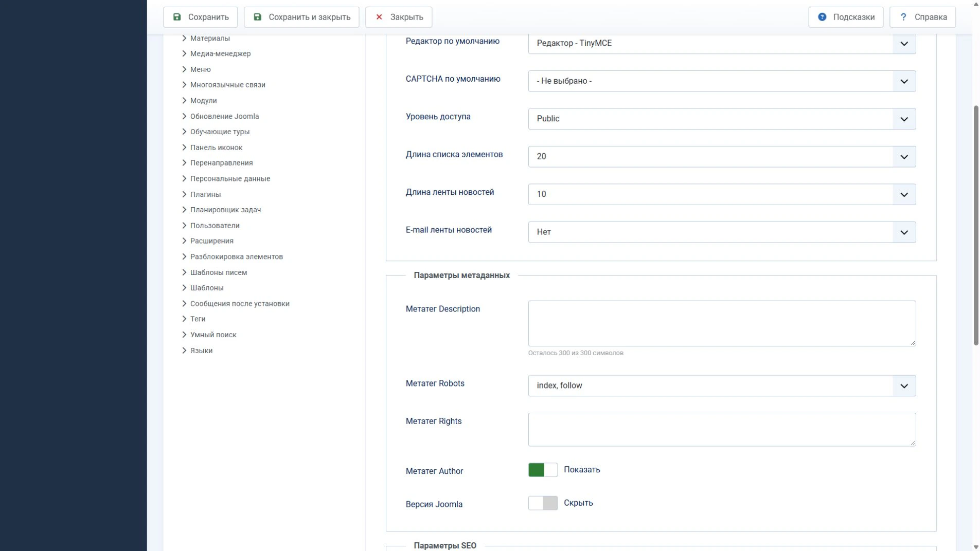Open Сообщения после установки settings item
The image size is (980, 551).
tap(240, 304)
